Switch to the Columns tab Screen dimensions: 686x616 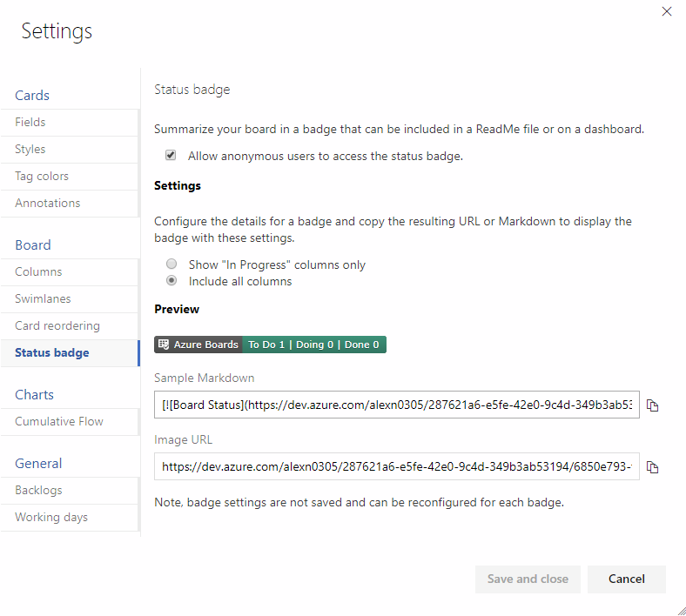tap(38, 272)
